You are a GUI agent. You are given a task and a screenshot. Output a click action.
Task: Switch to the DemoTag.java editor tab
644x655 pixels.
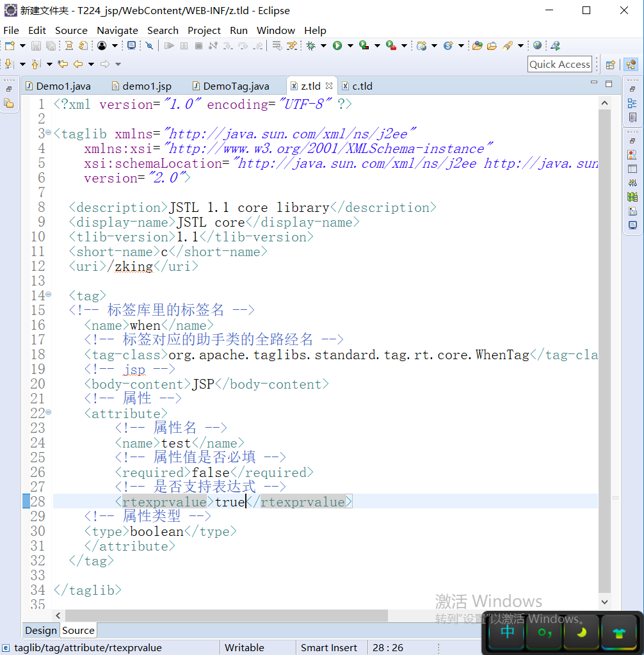tap(230, 86)
